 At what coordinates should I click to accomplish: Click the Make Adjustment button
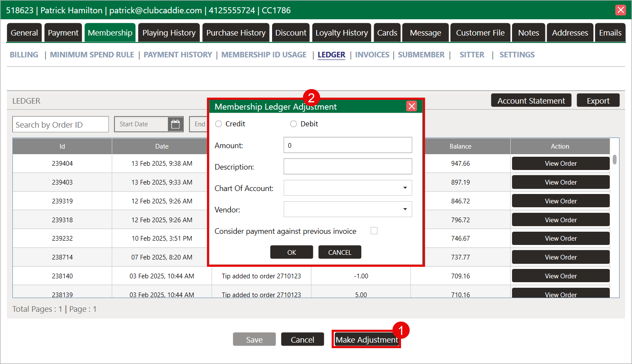tap(367, 340)
